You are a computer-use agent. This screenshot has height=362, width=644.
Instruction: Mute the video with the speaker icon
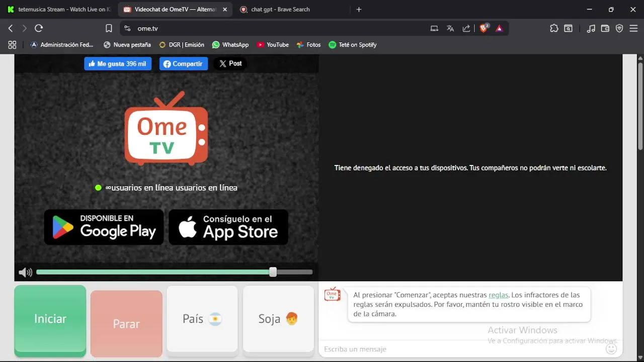[x=25, y=273]
